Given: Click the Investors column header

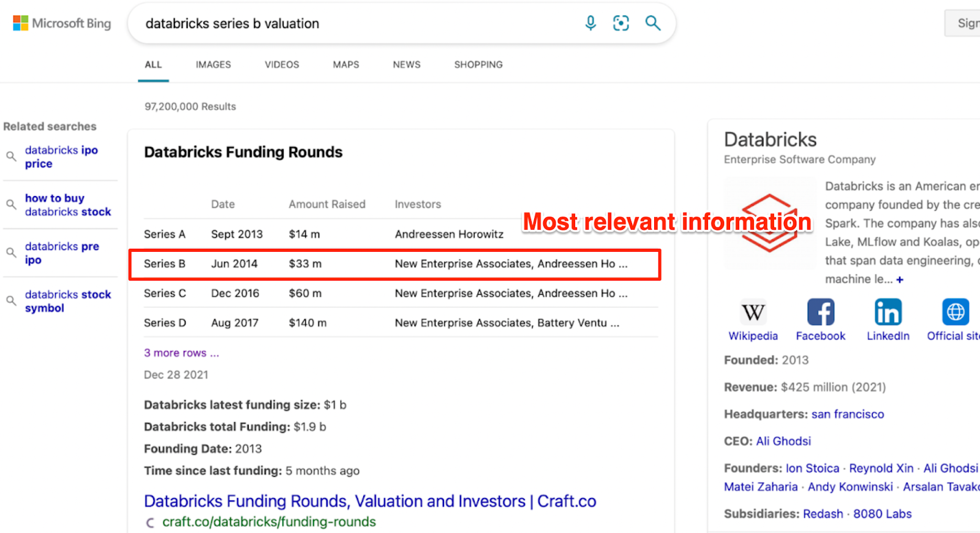Looking at the screenshot, I should (418, 204).
